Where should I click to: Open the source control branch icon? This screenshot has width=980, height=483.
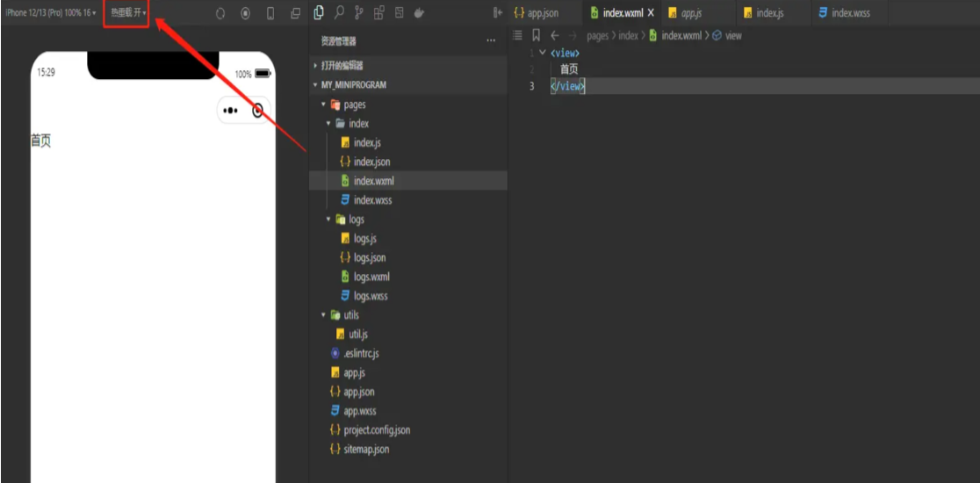pos(359,12)
